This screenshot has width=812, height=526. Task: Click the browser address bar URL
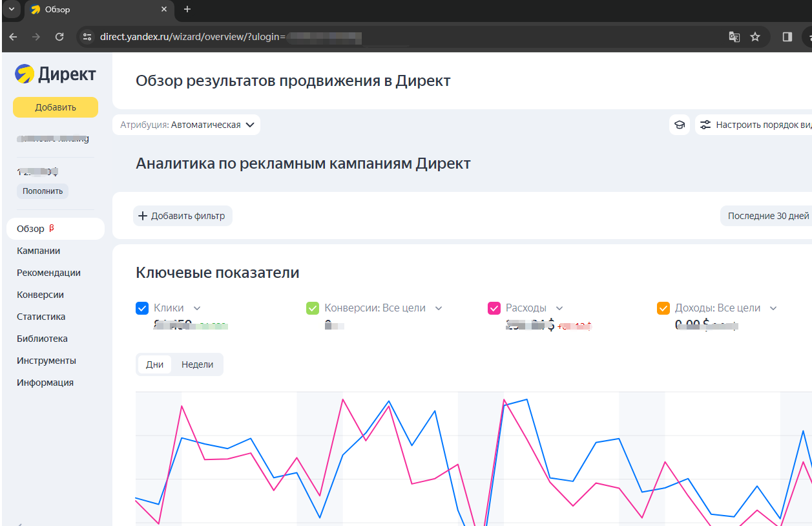[193, 37]
